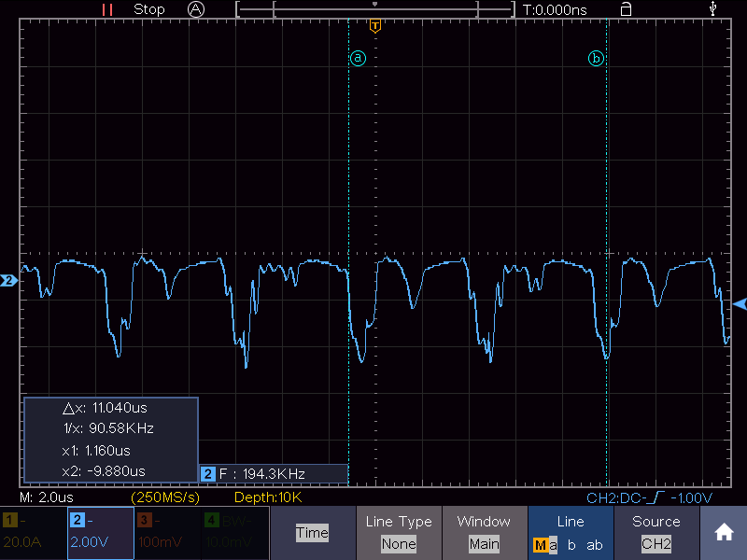Select cursor a label marker
The height and width of the screenshot is (560, 747).
point(358,58)
